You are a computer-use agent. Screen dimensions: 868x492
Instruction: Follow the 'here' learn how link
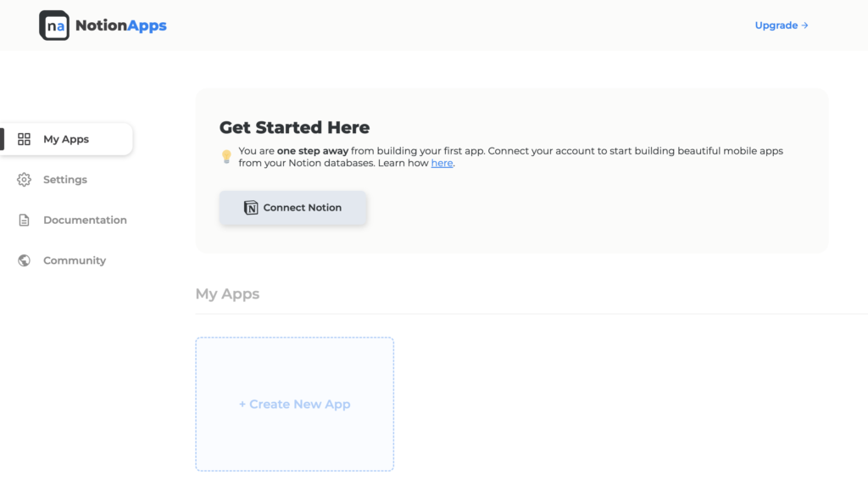coord(442,163)
